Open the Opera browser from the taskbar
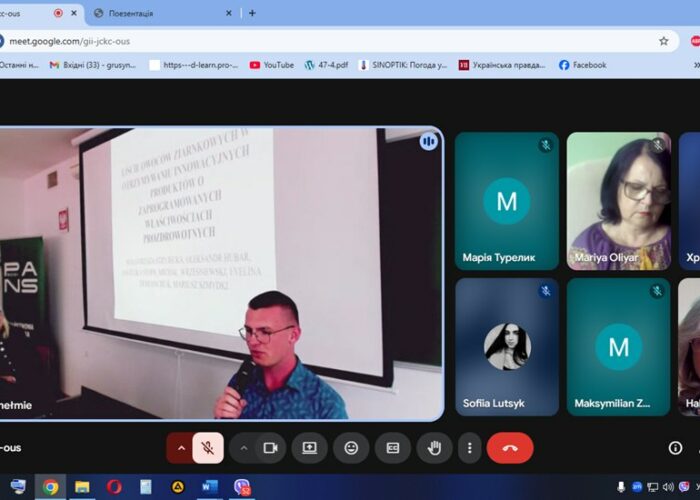 (x=114, y=487)
